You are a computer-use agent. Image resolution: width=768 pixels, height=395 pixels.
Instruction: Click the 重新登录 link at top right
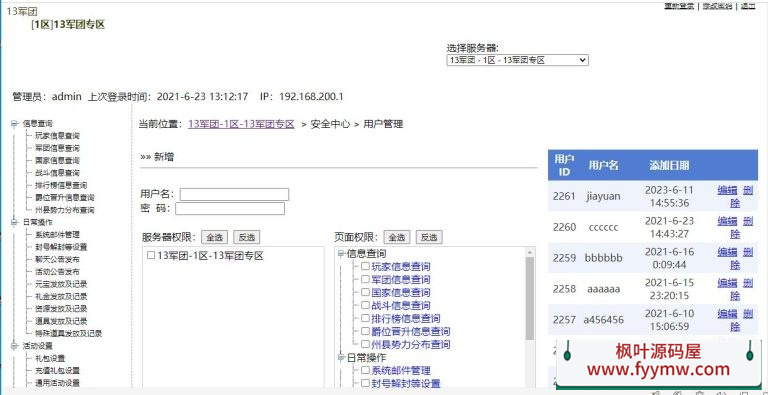[679, 6]
